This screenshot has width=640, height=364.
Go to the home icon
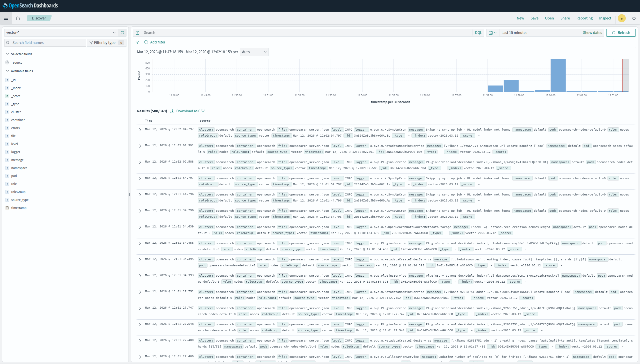(18, 18)
